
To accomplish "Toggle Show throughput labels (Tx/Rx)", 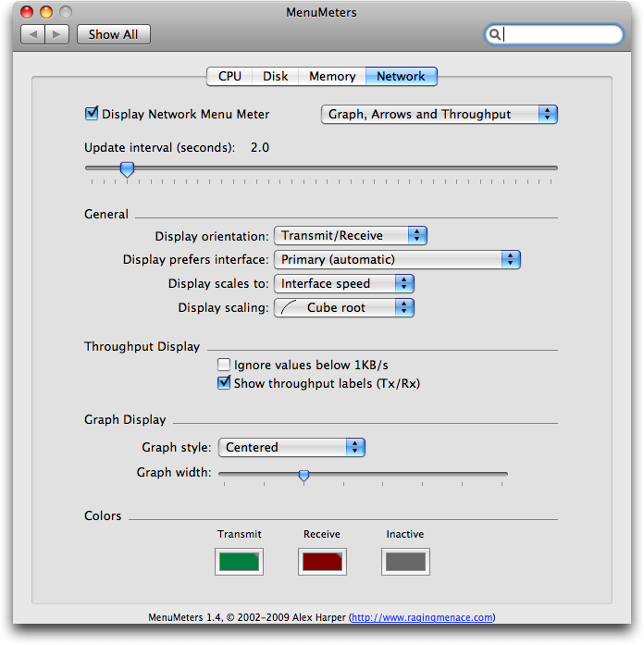I will pyautogui.click(x=223, y=383).
